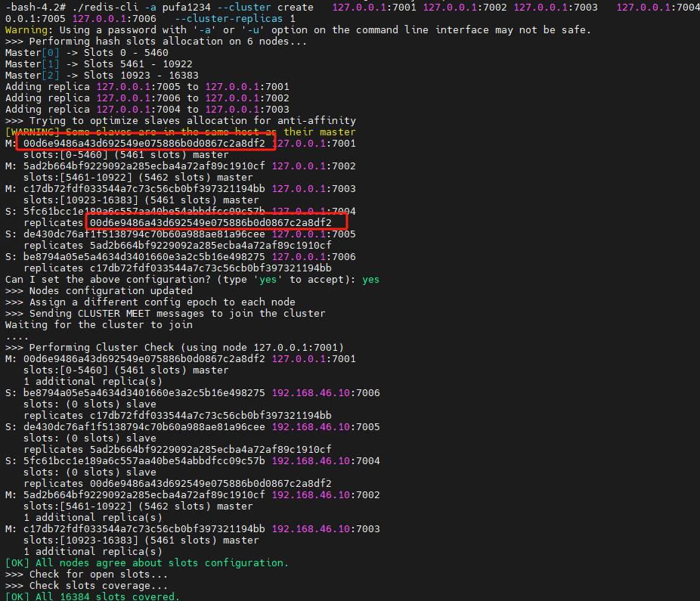Click ">>> Check for open slots..." line
This screenshot has width=700, height=601.
[87, 575]
